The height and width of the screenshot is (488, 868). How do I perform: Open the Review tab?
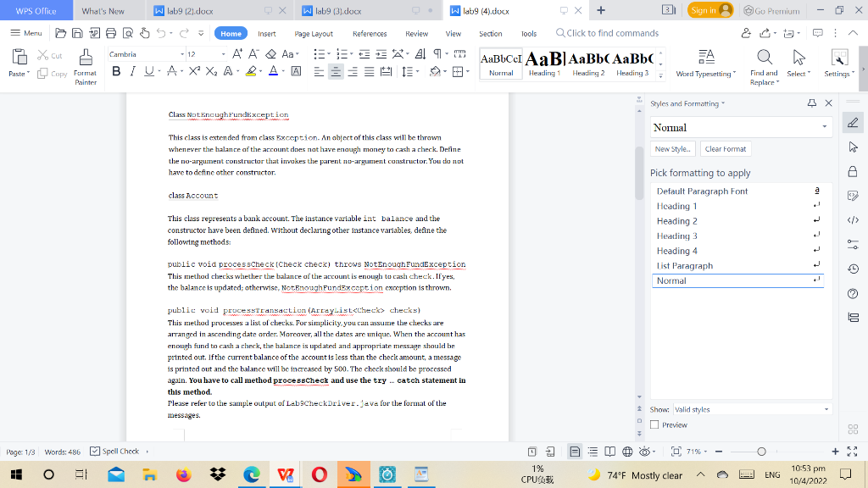416,34
